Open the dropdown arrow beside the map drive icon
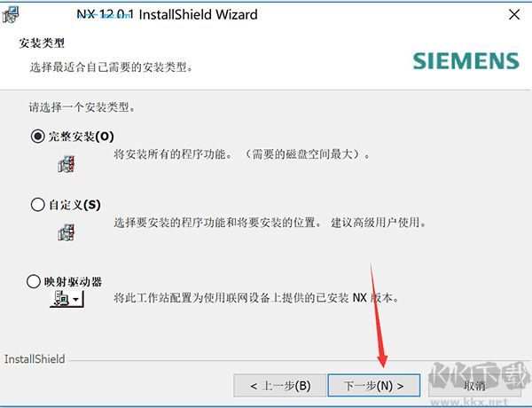 [x=76, y=299]
